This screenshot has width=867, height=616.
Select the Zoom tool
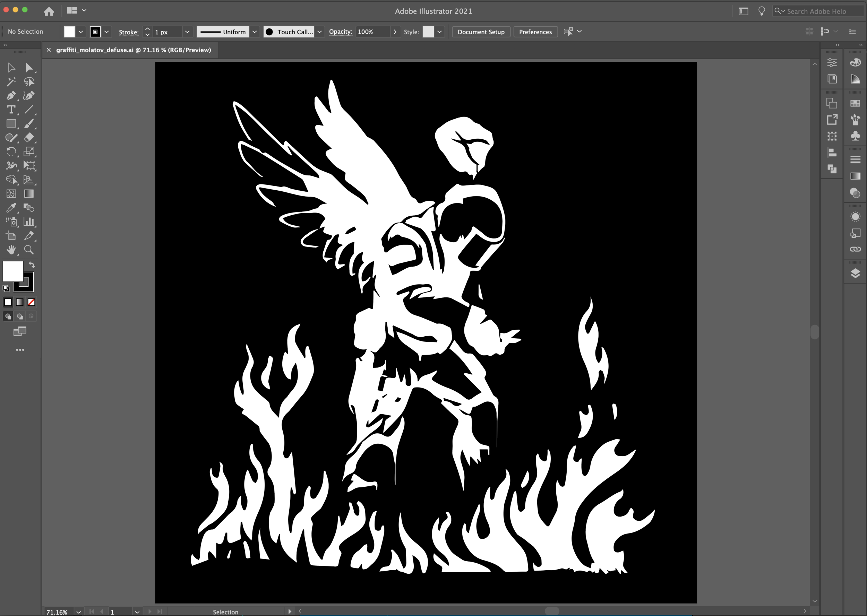29,250
